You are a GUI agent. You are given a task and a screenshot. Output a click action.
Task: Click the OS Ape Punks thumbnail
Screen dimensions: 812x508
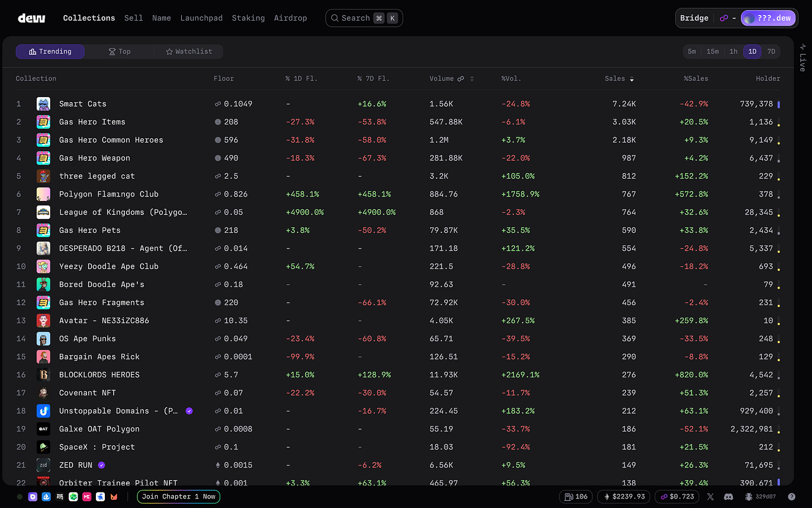(43, 339)
